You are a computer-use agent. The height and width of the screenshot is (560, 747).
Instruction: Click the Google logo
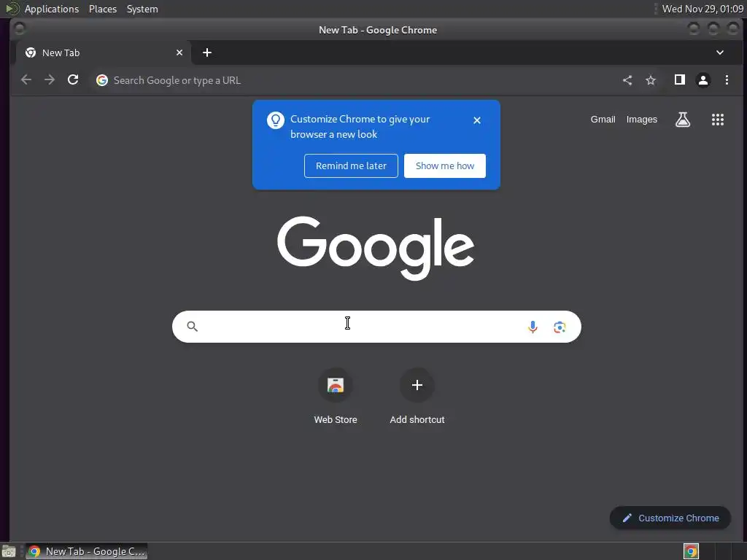pos(376,248)
